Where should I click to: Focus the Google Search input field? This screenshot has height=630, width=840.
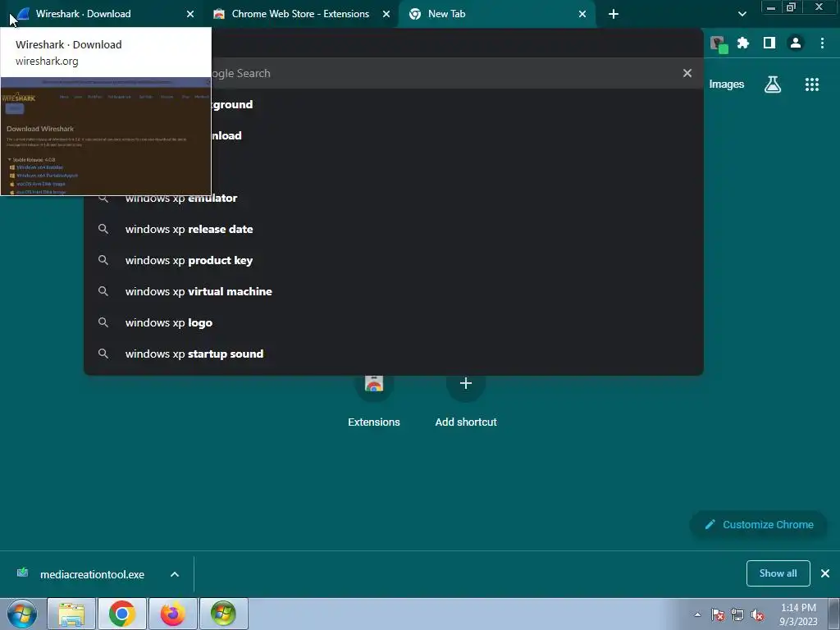click(x=394, y=73)
